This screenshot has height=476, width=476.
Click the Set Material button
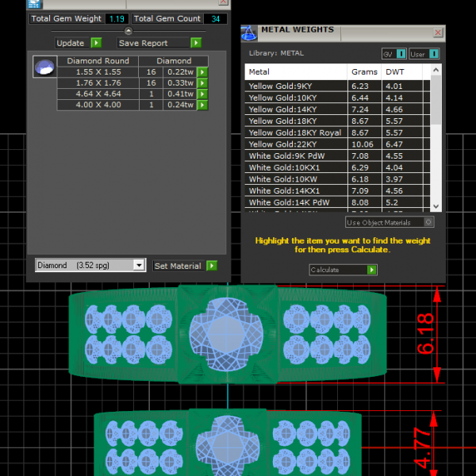click(x=178, y=267)
